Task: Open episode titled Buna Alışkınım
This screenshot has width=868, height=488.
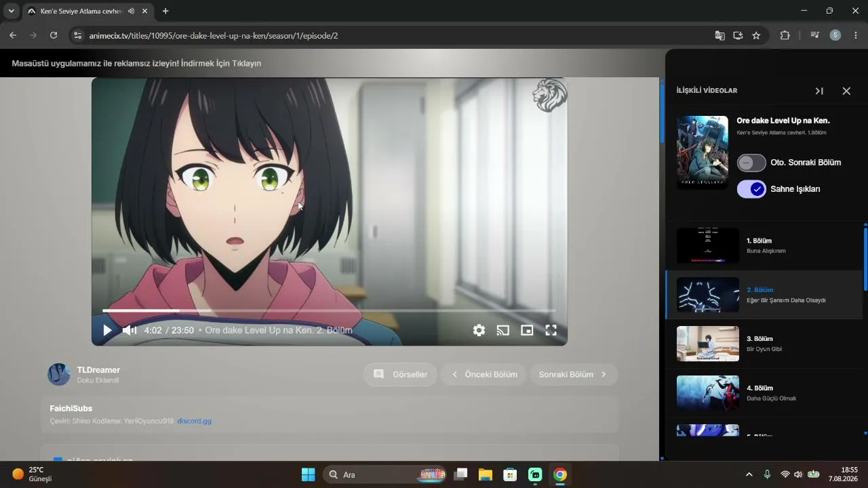Action: [766, 251]
